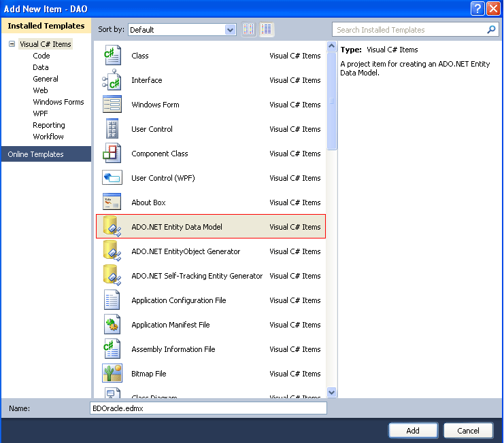Select the Reporting category
Image resolution: width=504 pixels, height=443 pixels.
pyautogui.click(x=49, y=125)
